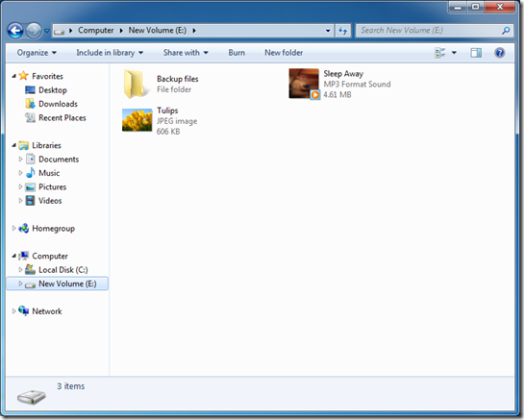
Task: Expand the Local Disk (C:) node
Action: [x=20, y=269]
